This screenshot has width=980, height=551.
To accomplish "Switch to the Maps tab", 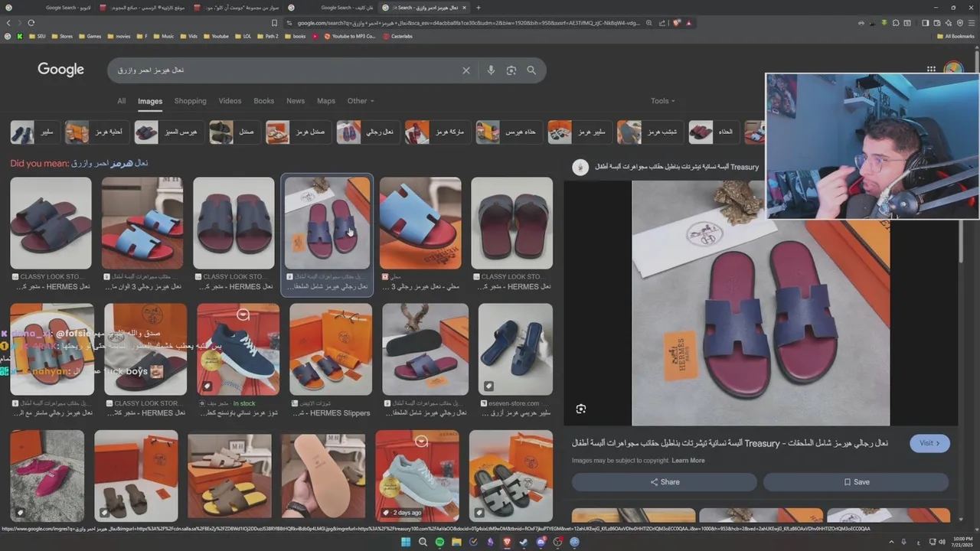I will pyautogui.click(x=326, y=101).
